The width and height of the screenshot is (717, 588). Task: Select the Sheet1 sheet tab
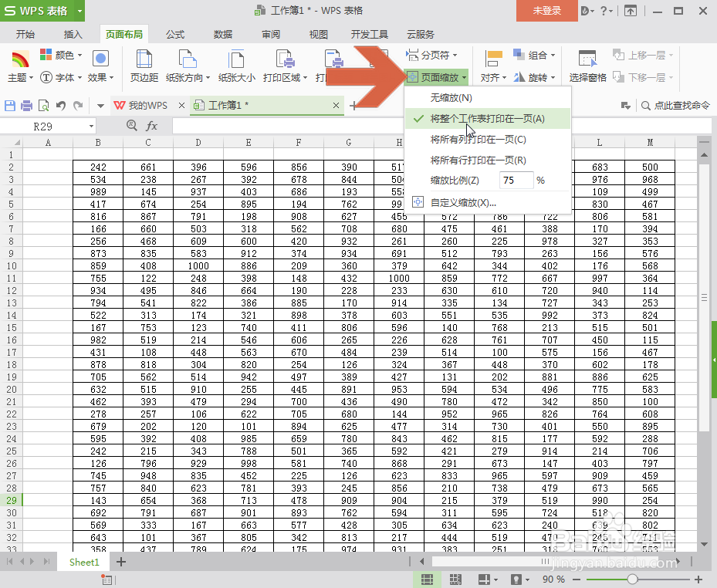(x=84, y=563)
